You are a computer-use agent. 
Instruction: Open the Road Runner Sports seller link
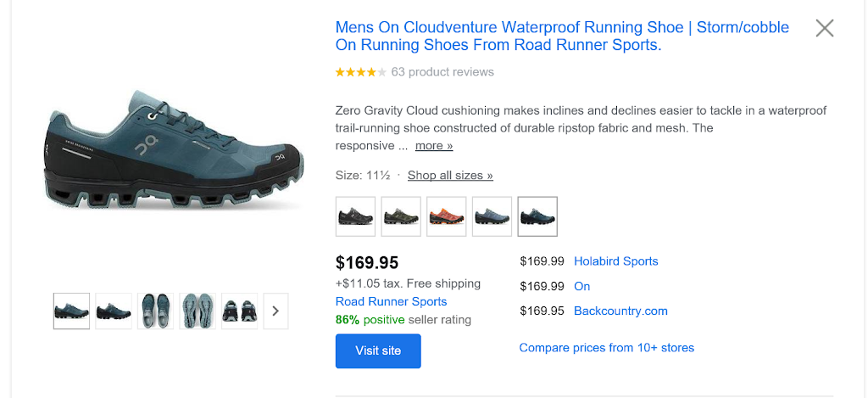[x=391, y=302]
